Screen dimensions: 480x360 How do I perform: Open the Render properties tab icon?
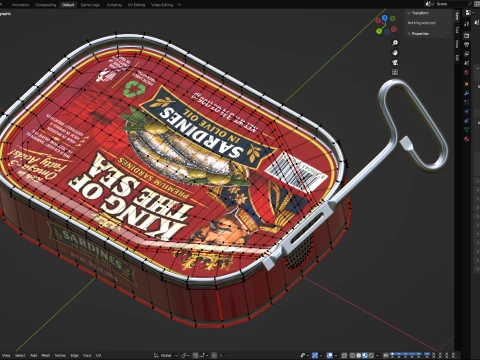(467, 36)
